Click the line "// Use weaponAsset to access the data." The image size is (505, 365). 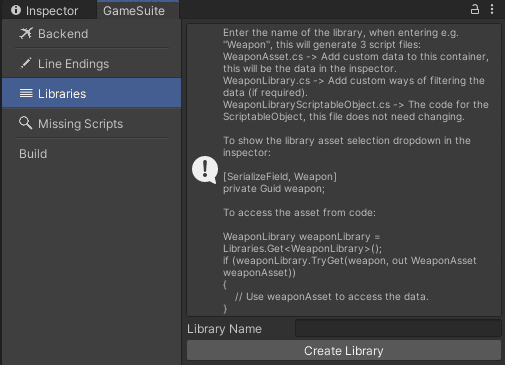[331, 297]
